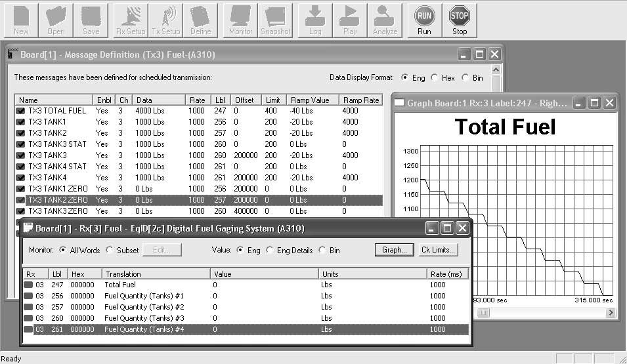
Task: Click the Ck Limits... button
Action: (x=438, y=250)
